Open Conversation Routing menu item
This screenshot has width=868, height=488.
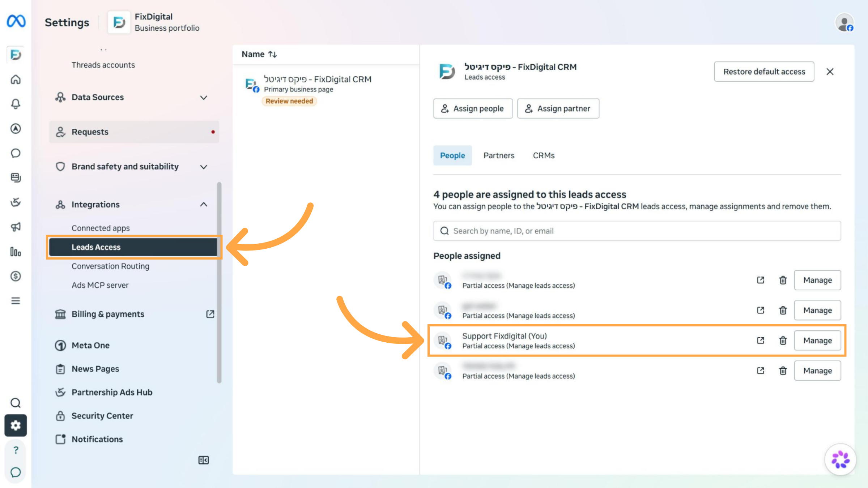click(110, 266)
